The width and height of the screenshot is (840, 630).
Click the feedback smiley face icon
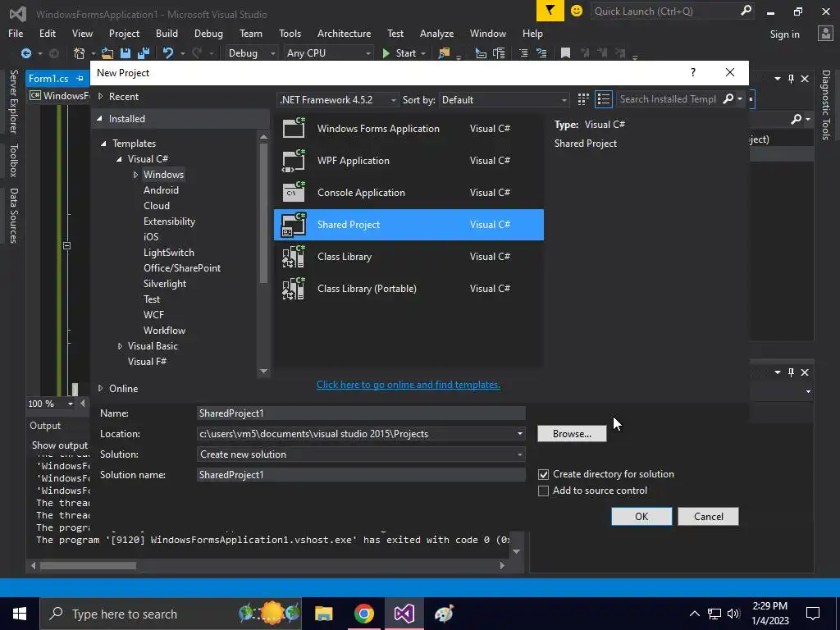pyautogui.click(x=577, y=11)
